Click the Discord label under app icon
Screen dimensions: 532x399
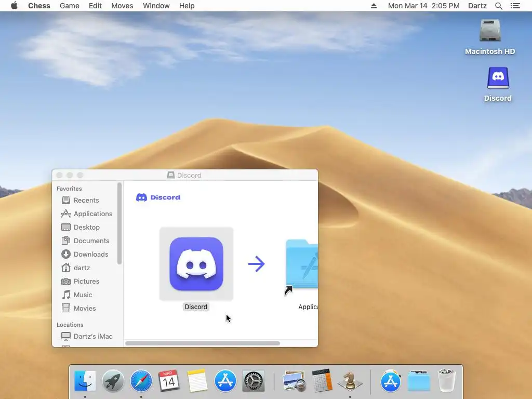point(196,307)
